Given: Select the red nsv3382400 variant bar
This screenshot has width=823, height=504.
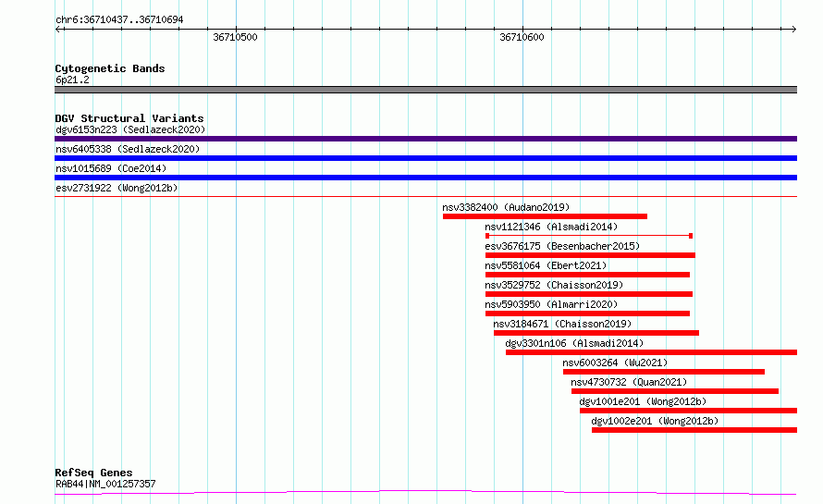Looking at the screenshot, I should click(x=545, y=216).
